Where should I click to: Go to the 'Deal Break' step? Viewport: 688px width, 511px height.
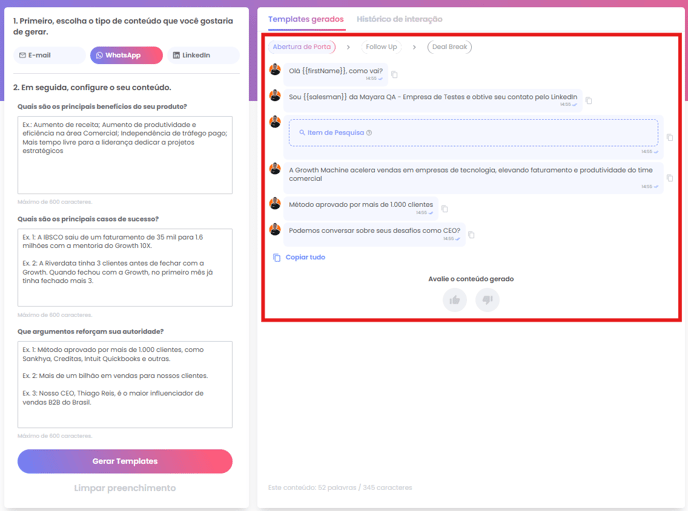tap(450, 47)
